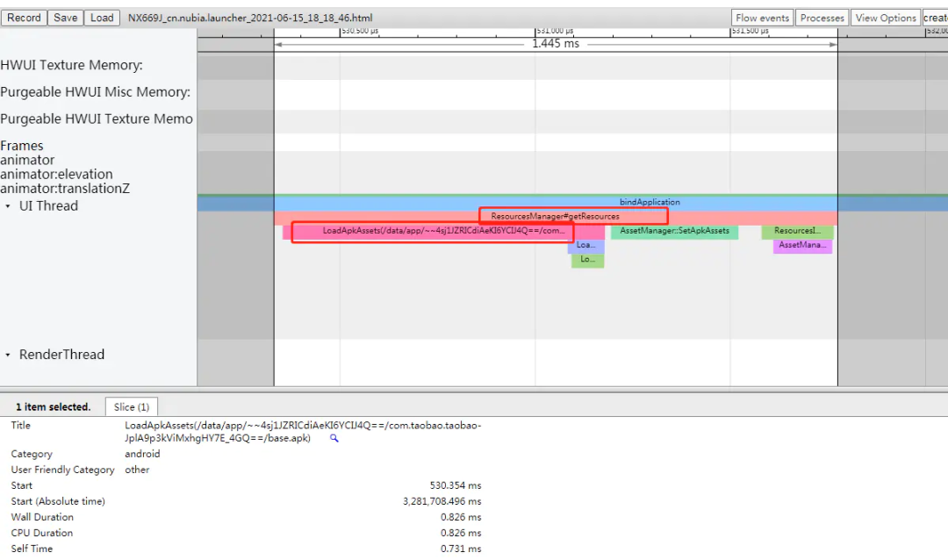The height and width of the screenshot is (560, 948).
Task: Click the Save button
Action: [65, 18]
